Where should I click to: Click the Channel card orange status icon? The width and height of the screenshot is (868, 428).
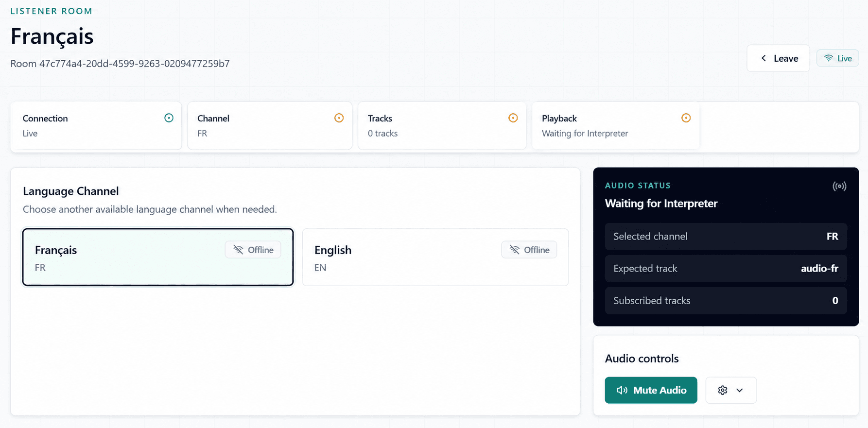click(x=339, y=118)
